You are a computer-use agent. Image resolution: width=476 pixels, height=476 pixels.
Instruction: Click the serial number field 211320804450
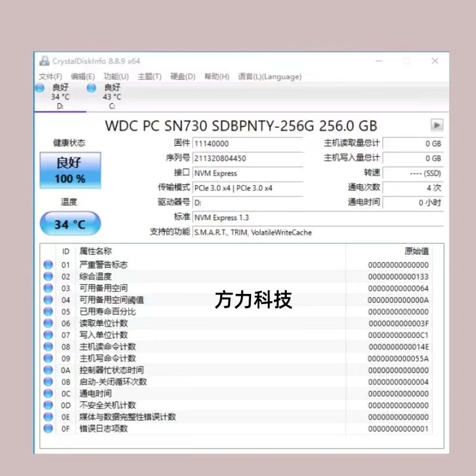248,158
